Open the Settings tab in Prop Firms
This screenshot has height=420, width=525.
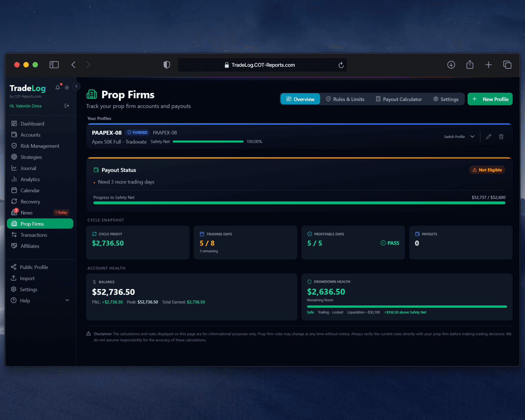pos(446,99)
